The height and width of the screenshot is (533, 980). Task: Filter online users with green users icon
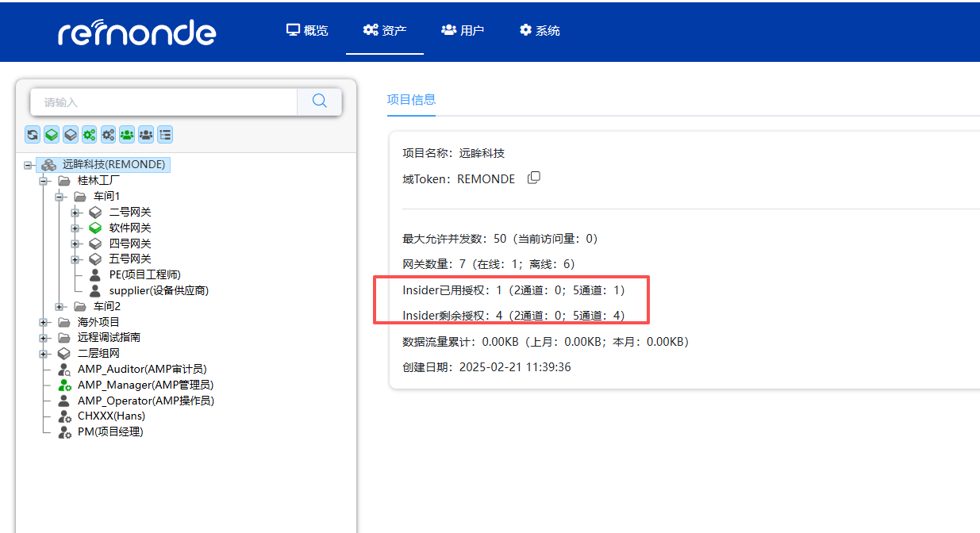tap(126, 134)
